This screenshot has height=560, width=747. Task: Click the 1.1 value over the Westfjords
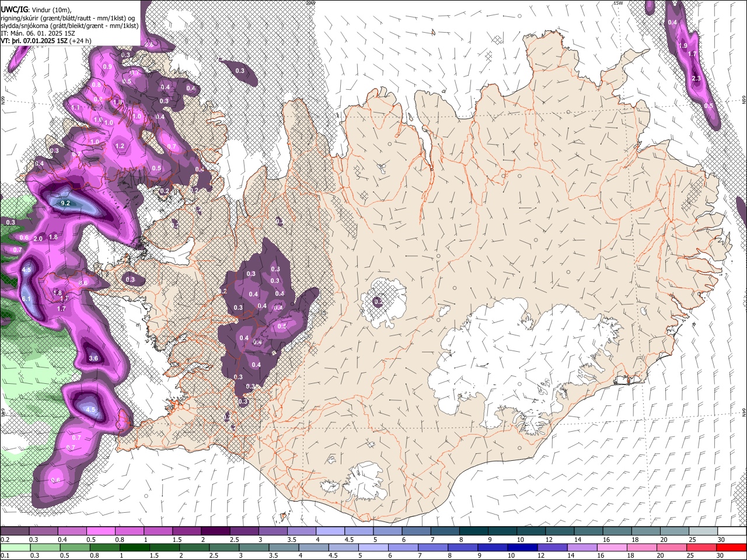click(76, 107)
